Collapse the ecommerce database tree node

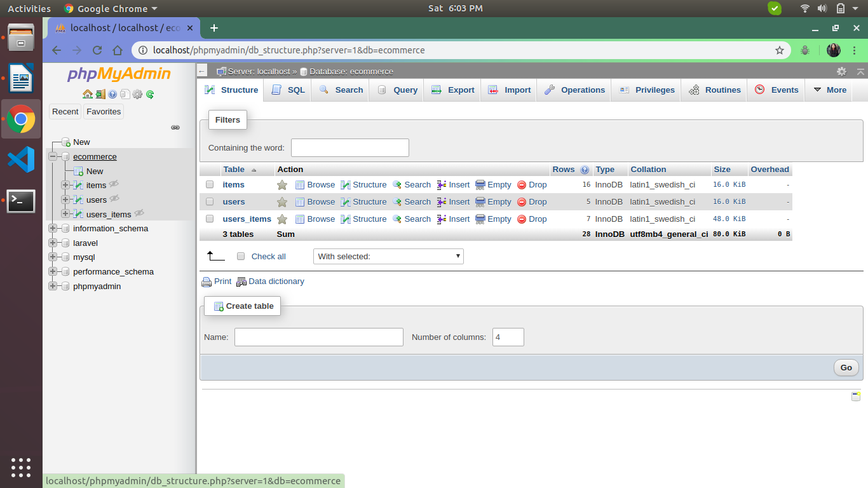[x=53, y=157]
